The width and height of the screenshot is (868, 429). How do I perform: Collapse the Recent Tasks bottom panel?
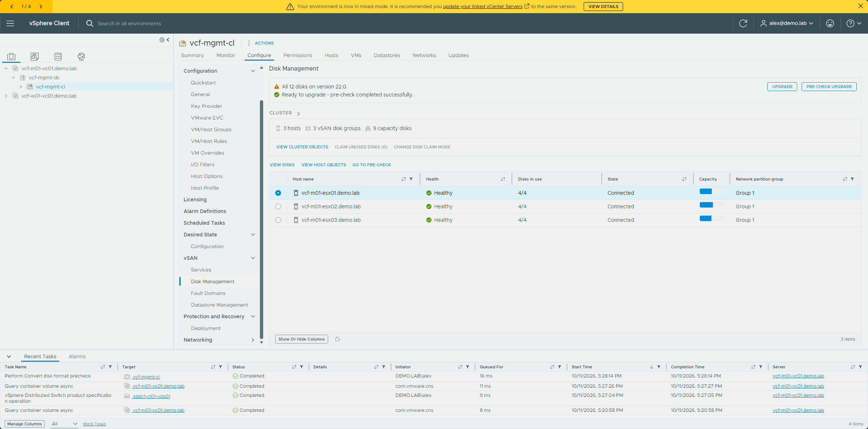[9, 356]
